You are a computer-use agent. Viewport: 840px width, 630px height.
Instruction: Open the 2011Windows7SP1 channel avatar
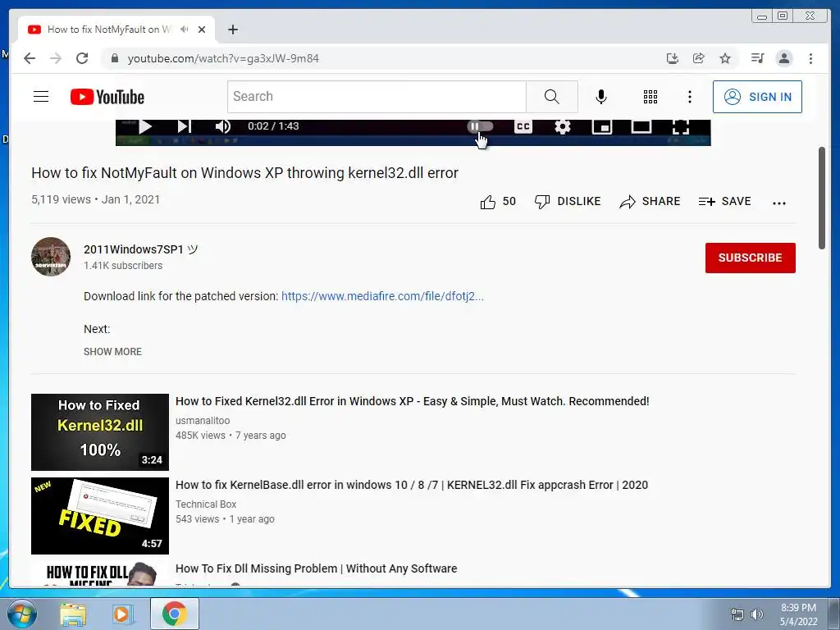[x=51, y=257]
